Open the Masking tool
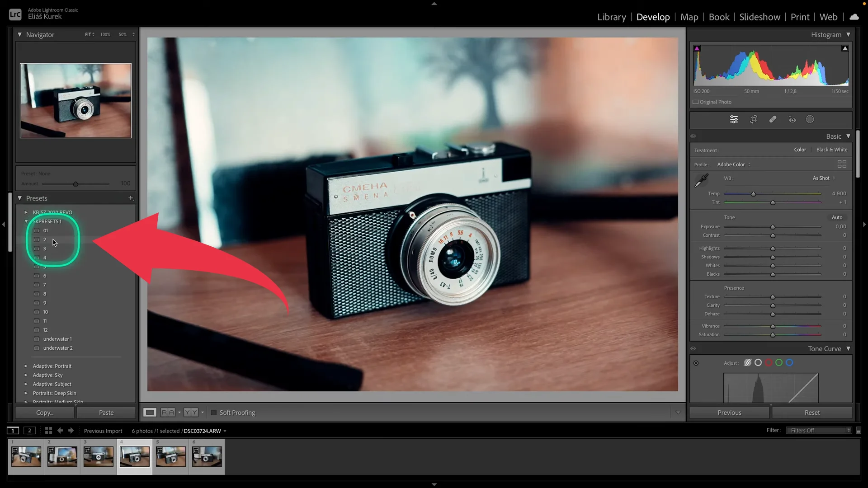 (x=810, y=119)
